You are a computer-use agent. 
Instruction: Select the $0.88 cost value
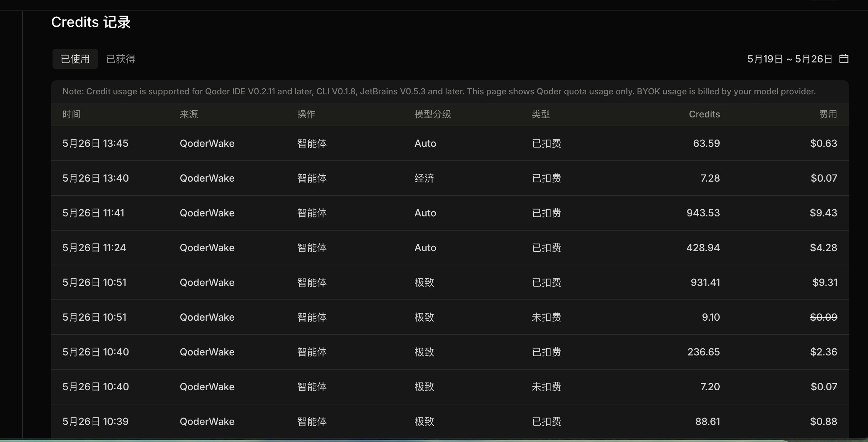point(824,421)
